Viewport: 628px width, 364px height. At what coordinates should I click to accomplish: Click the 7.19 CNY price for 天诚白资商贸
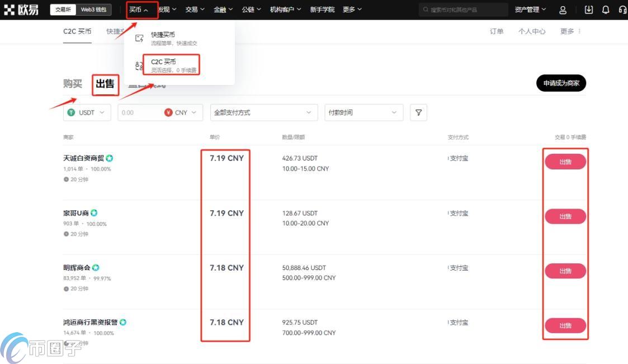[x=226, y=158]
